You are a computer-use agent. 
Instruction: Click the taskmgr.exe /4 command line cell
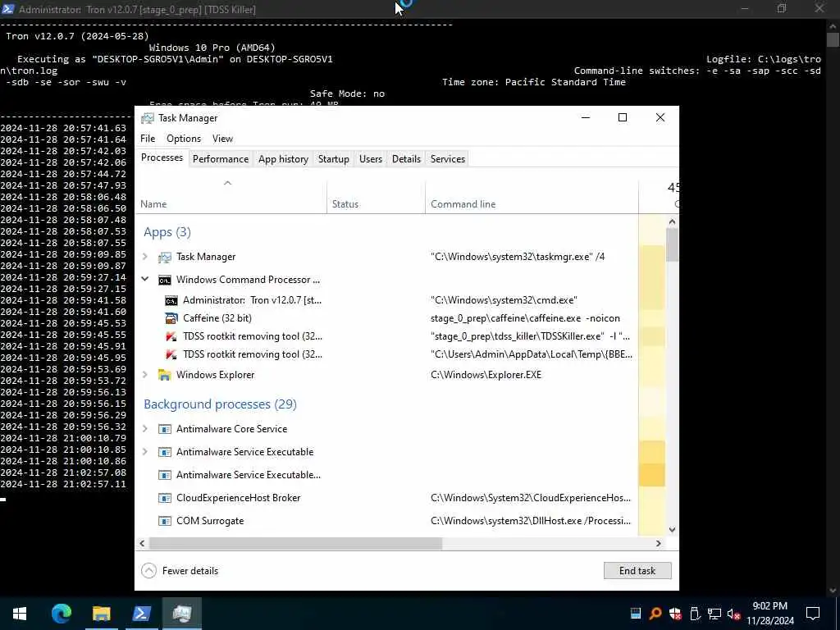[x=518, y=257]
